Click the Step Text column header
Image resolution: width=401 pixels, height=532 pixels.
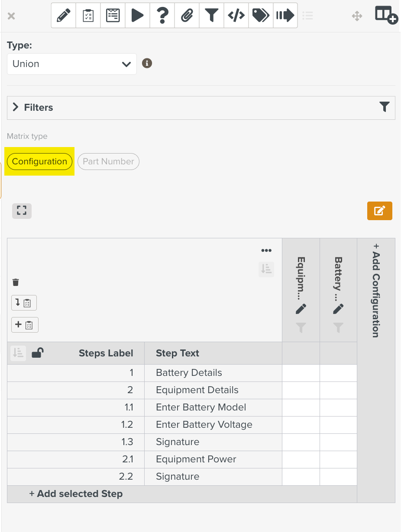click(x=178, y=353)
